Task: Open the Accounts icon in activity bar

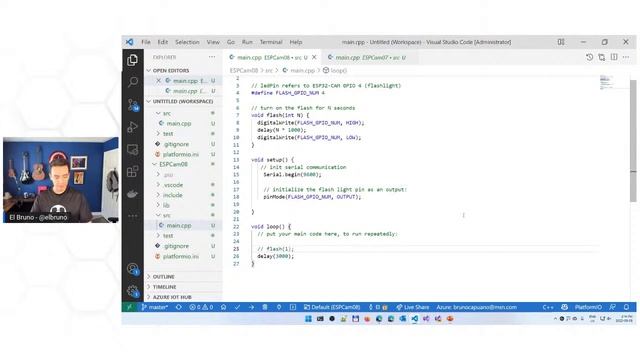Action: [133, 269]
